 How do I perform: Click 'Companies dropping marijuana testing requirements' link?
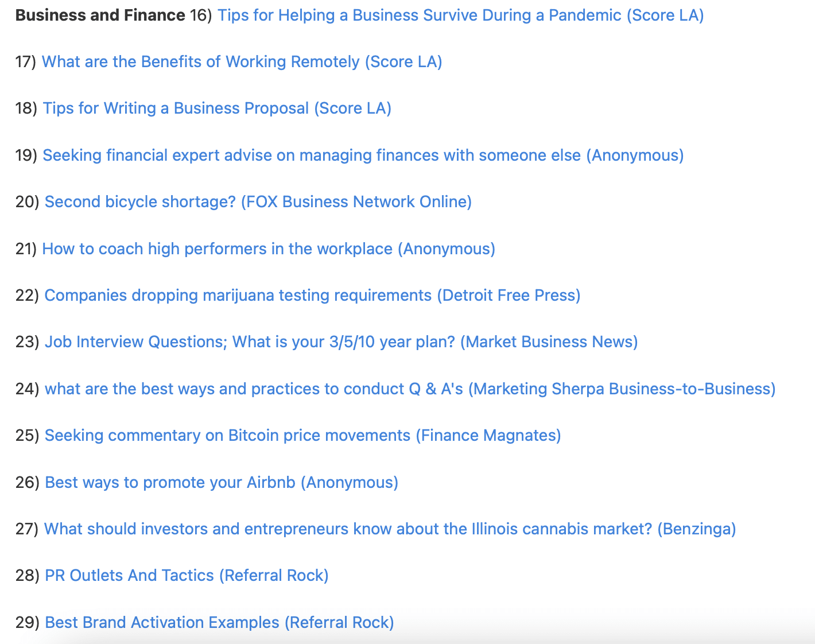coord(312,296)
